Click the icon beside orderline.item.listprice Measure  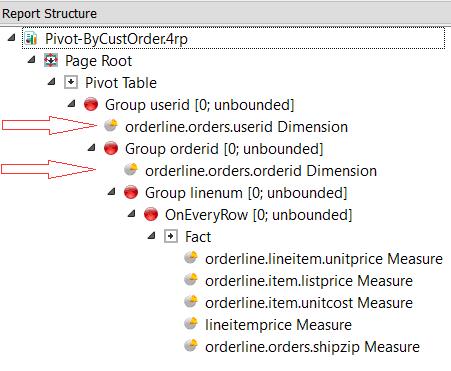191,280
